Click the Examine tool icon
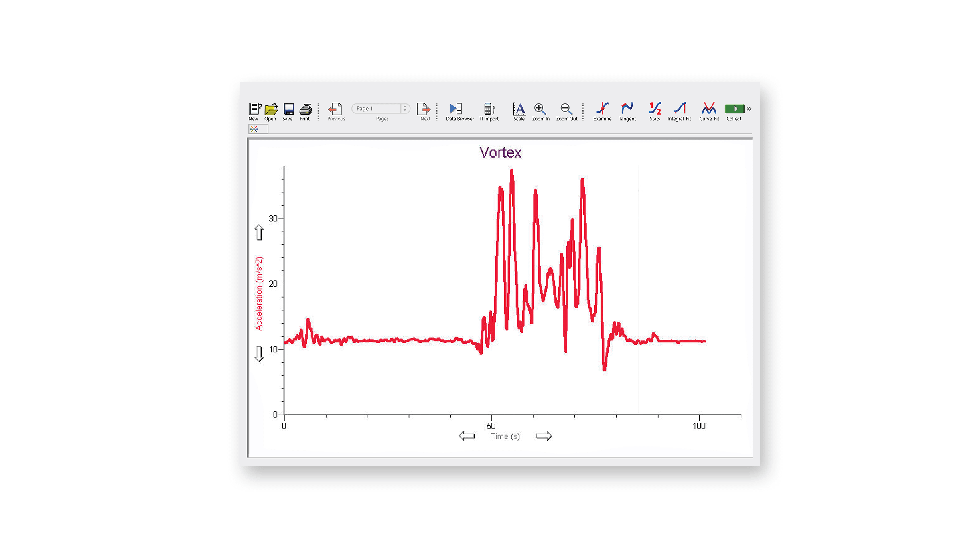This screenshot has height=551, width=980. (602, 109)
